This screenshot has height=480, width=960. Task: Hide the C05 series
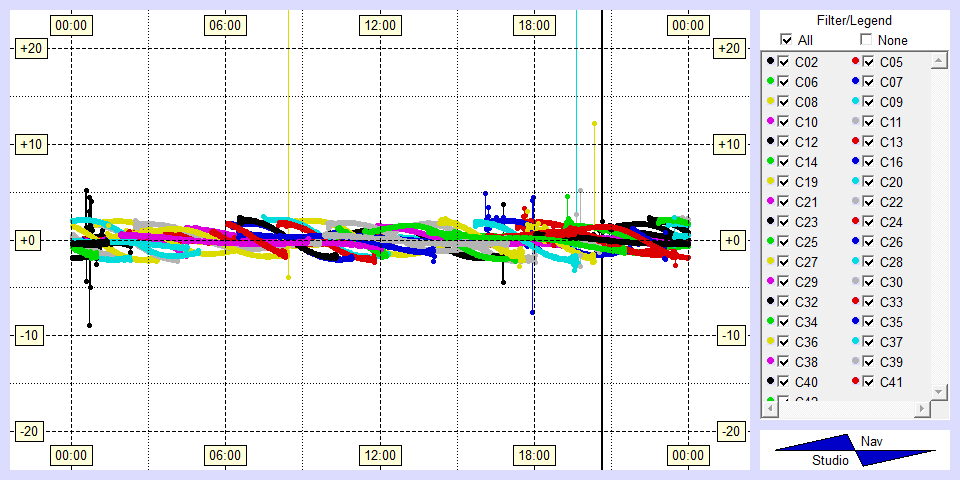point(869,62)
